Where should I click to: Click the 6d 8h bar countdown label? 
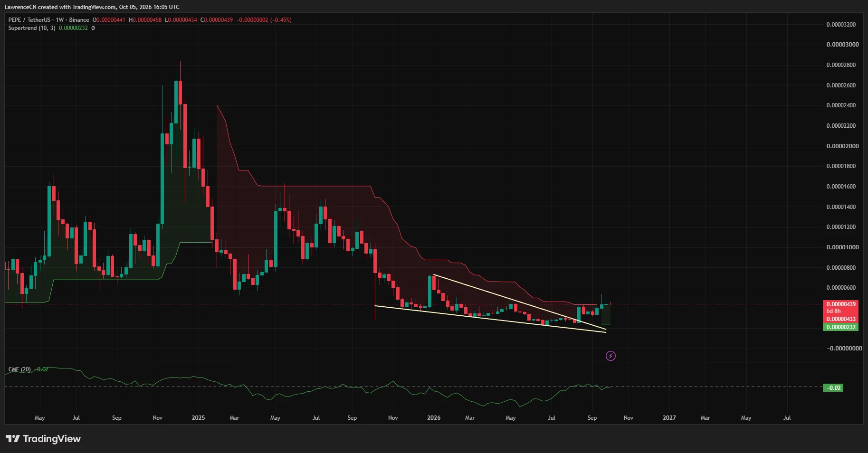click(833, 311)
